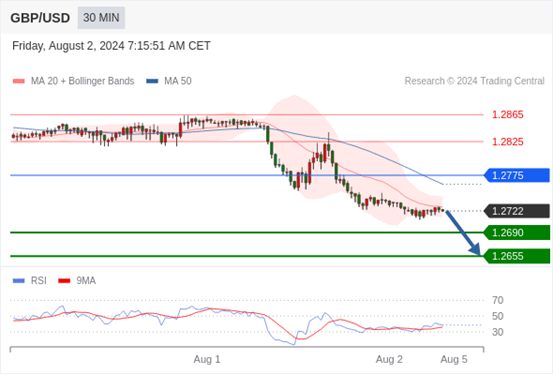Click the Aug 1 date axis label
Viewport: 553px width, 375px height.
[207, 359]
